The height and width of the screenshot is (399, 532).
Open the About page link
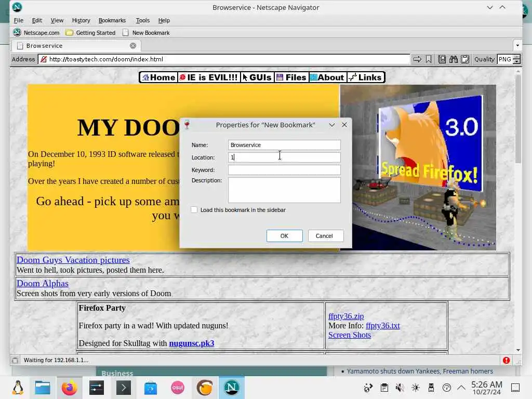click(x=327, y=77)
